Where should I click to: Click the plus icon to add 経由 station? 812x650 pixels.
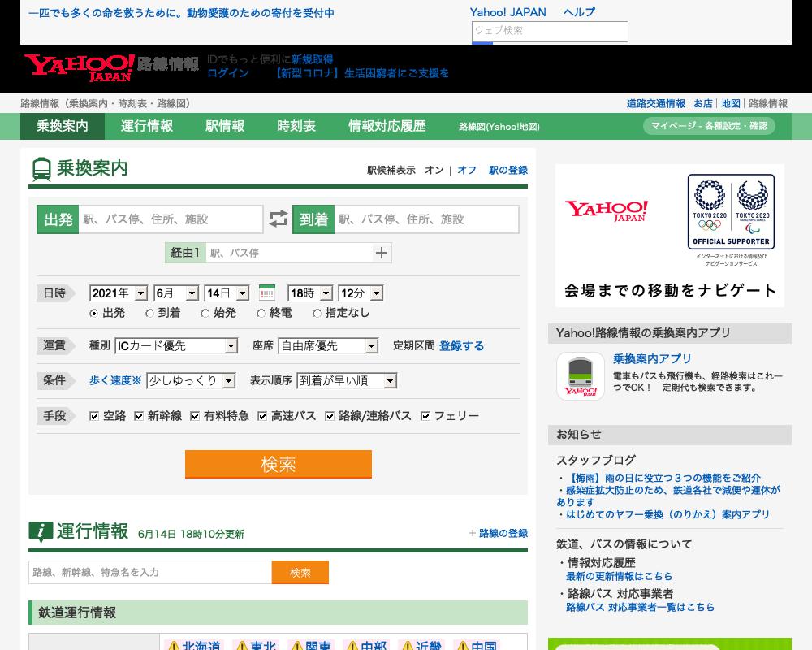pyautogui.click(x=382, y=253)
